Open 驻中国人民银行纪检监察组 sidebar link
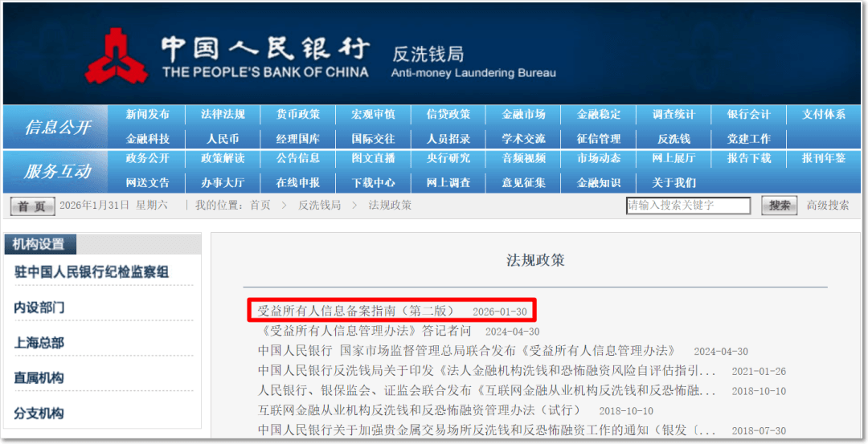 (92, 272)
